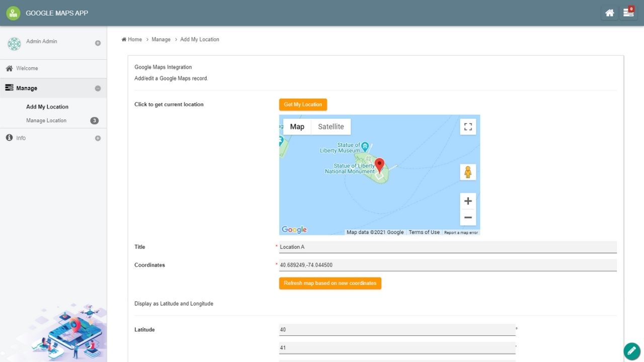Click the Admin Admin avatar image
This screenshot has height=362, width=644.
click(14, 44)
